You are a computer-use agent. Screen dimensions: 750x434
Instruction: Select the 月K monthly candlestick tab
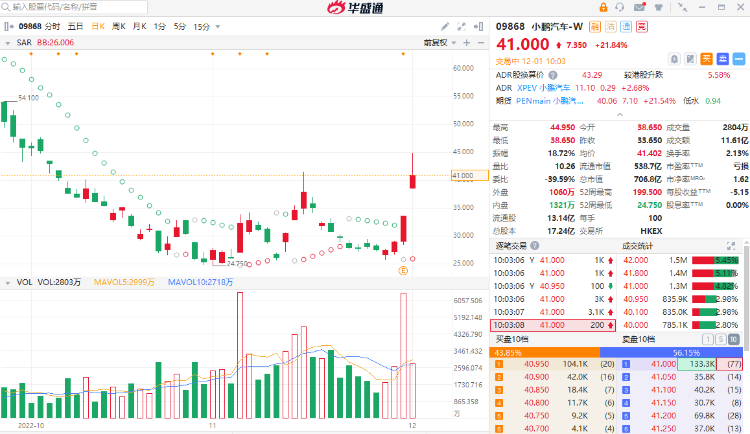point(139,27)
